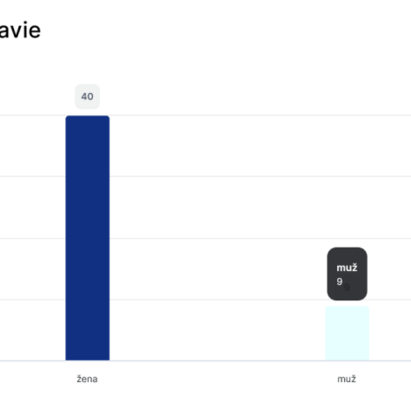
Task: Click the x-axis baseline between the bars
Action: 217,361
